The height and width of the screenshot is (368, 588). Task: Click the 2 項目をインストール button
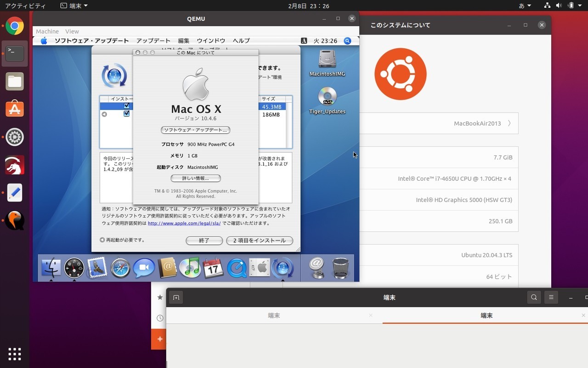tap(260, 241)
